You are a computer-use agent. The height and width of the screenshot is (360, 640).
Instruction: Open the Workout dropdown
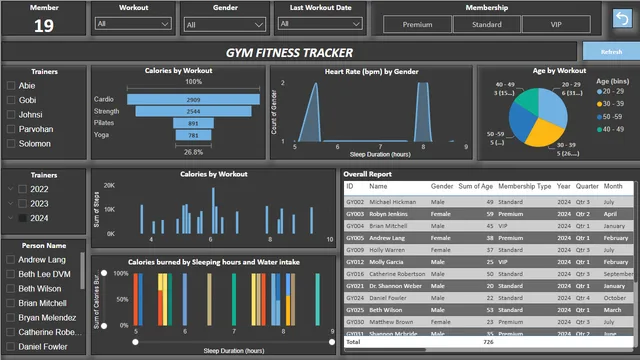pos(133,24)
